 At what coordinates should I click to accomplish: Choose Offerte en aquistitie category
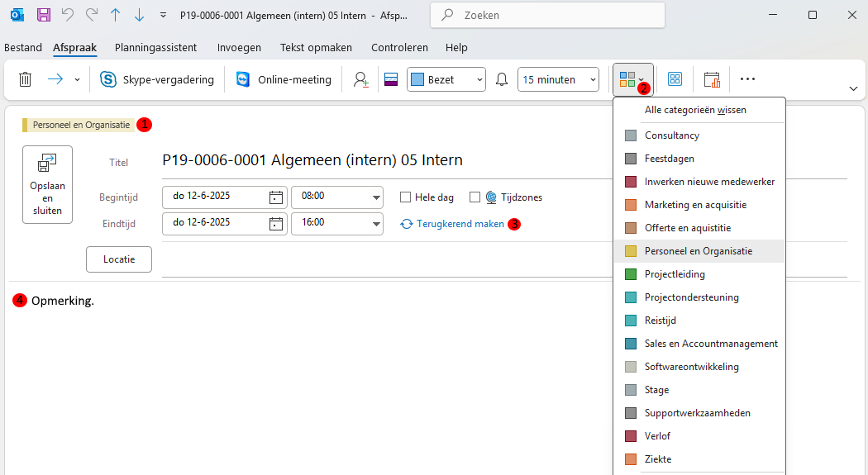coord(699,228)
